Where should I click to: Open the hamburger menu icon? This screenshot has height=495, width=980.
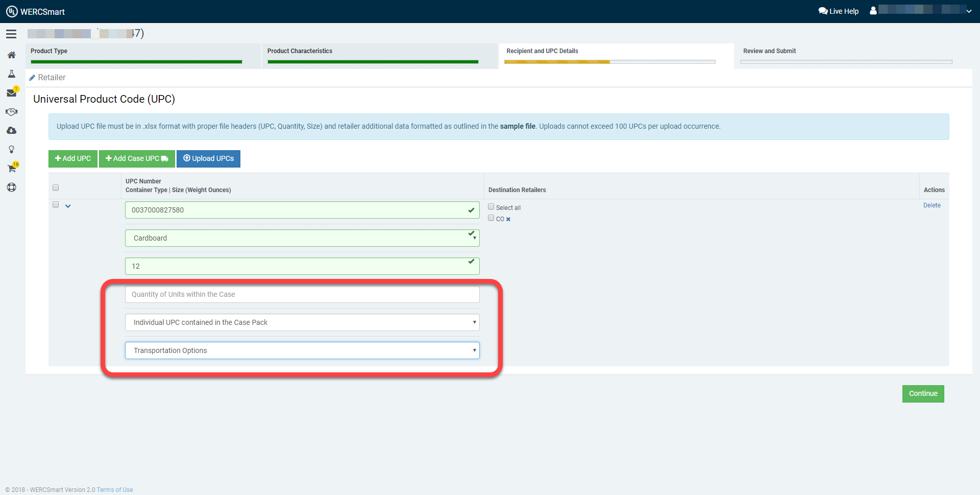(11, 34)
